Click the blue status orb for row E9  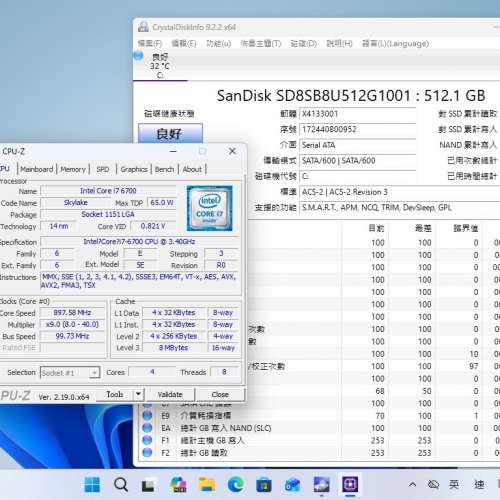(147, 415)
